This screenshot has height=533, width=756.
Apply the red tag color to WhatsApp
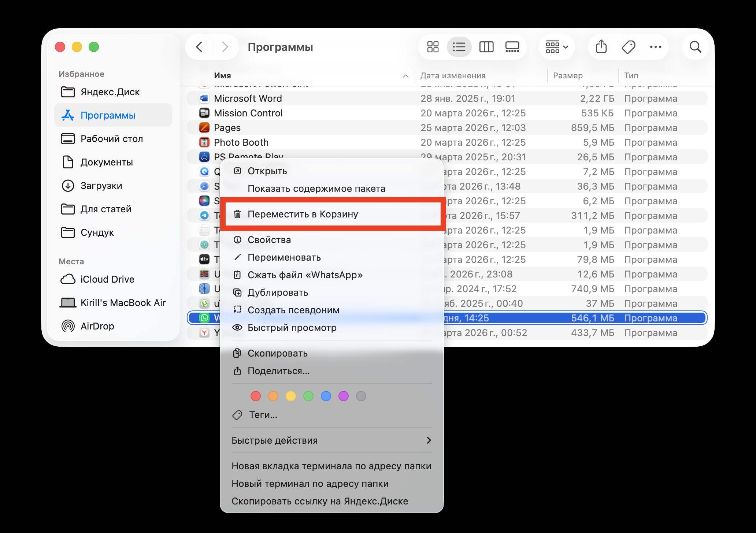[255, 396]
